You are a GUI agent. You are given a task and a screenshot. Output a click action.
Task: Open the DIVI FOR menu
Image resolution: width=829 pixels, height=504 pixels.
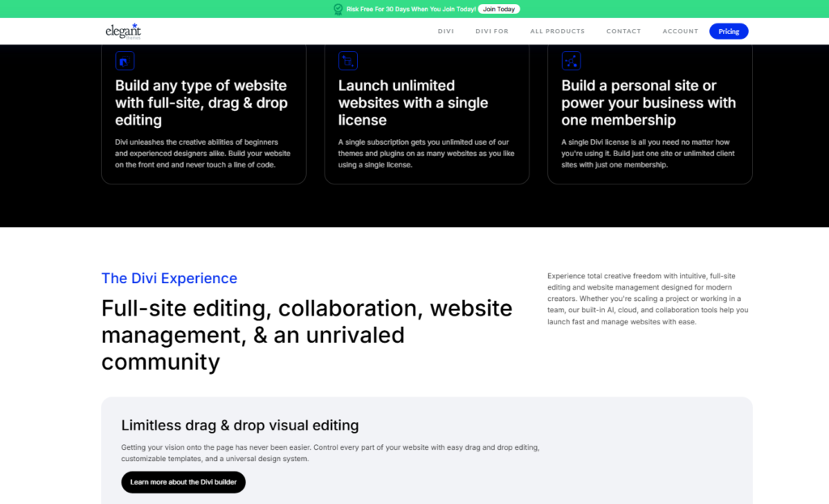pos(491,32)
